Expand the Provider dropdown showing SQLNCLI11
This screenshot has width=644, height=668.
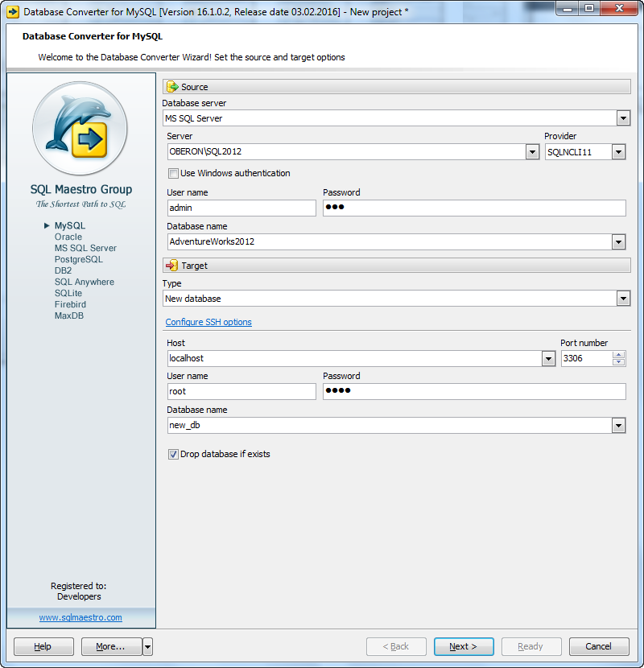pos(620,151)
